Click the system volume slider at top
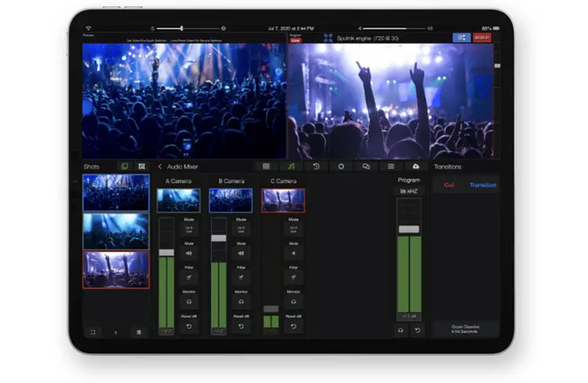Screen dimensions: 588x383 point(395,28)
